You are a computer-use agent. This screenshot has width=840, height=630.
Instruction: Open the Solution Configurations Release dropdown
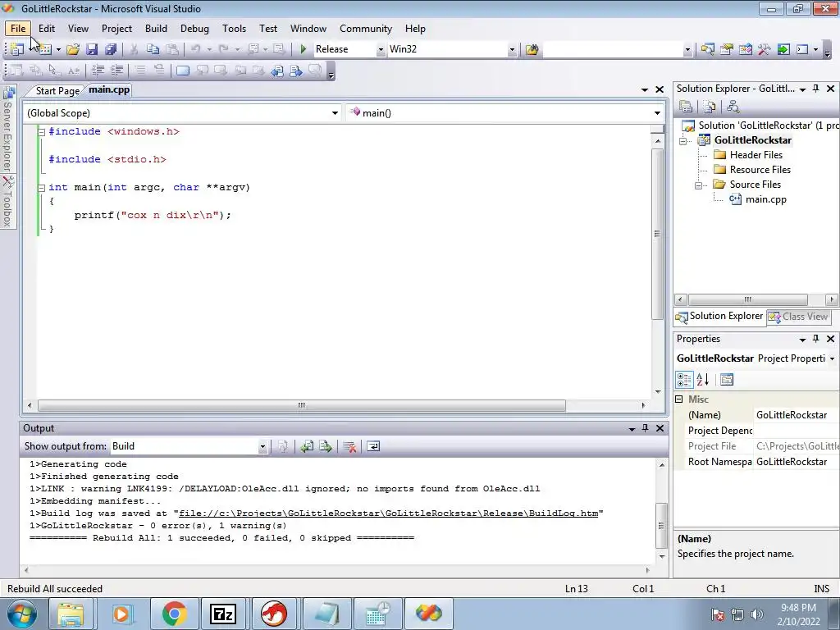click(x=381, y=49)
